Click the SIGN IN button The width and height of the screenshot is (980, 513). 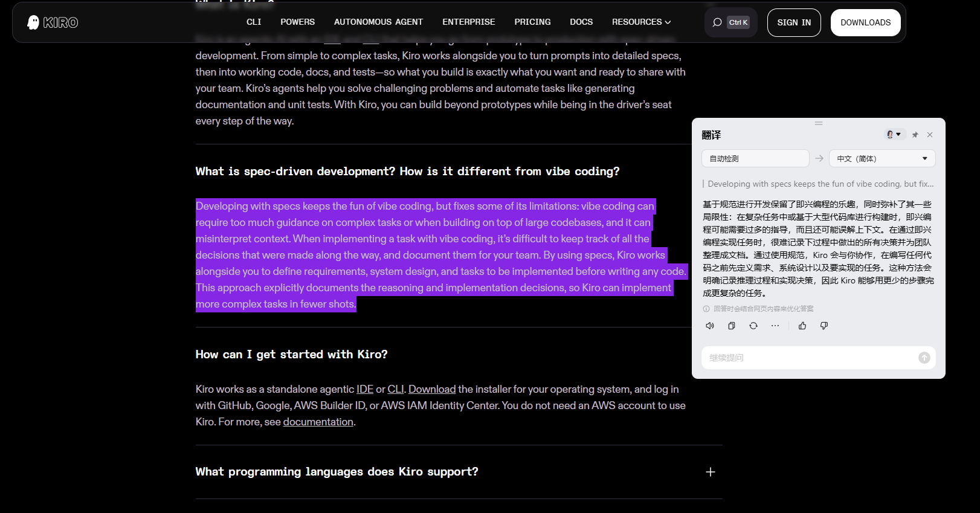click(794, 22)
